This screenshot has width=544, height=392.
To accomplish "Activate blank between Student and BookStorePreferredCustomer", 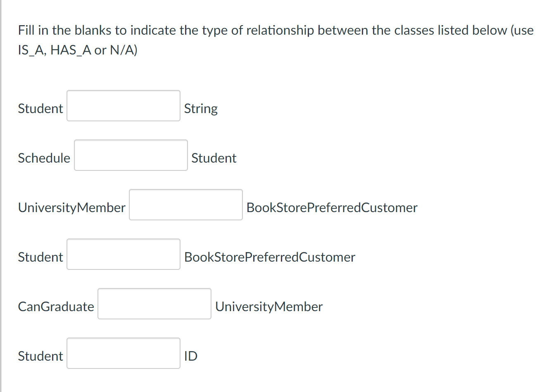I will coord(124,254).
